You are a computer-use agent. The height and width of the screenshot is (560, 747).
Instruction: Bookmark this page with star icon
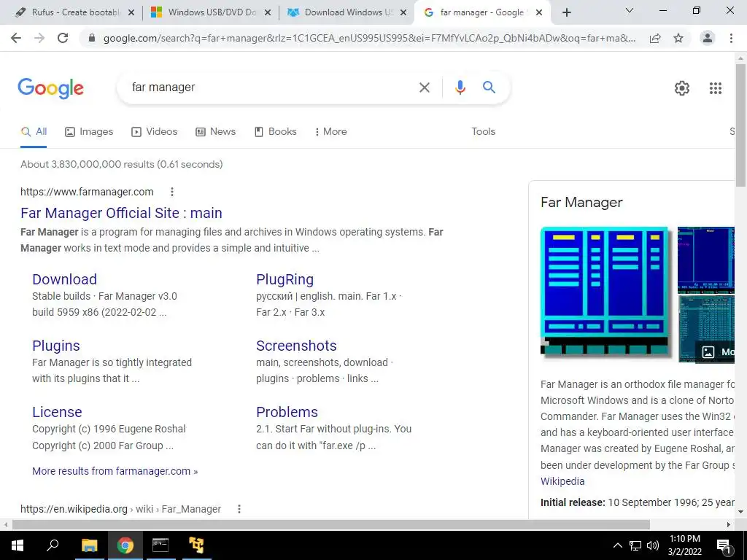point(678,38)
